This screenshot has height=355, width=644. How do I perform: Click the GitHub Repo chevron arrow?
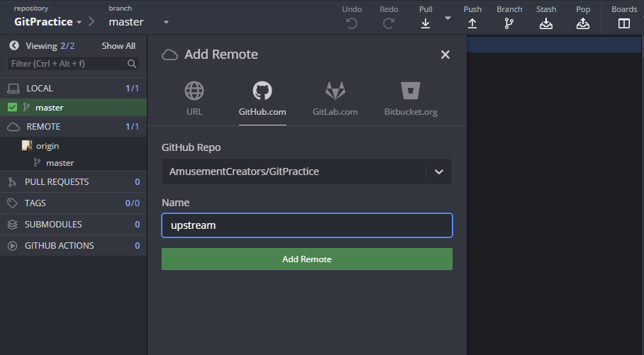coord(438,171)
